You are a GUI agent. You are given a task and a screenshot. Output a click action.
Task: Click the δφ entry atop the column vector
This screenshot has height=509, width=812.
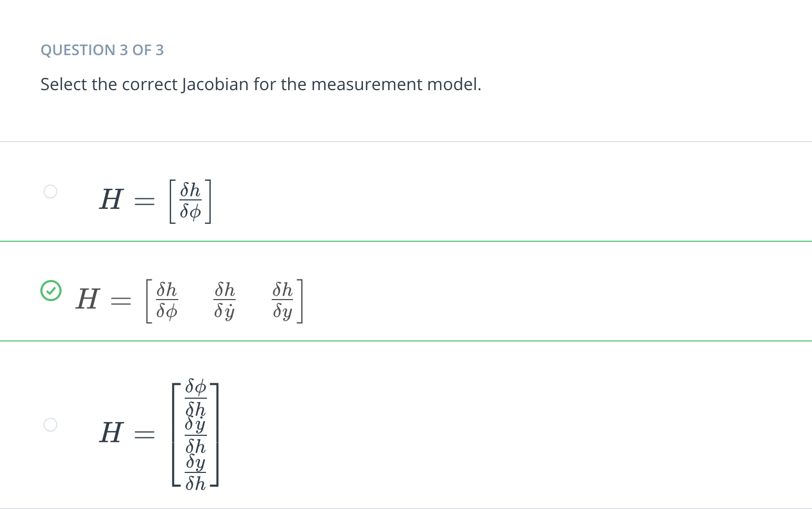coord(195,387)
